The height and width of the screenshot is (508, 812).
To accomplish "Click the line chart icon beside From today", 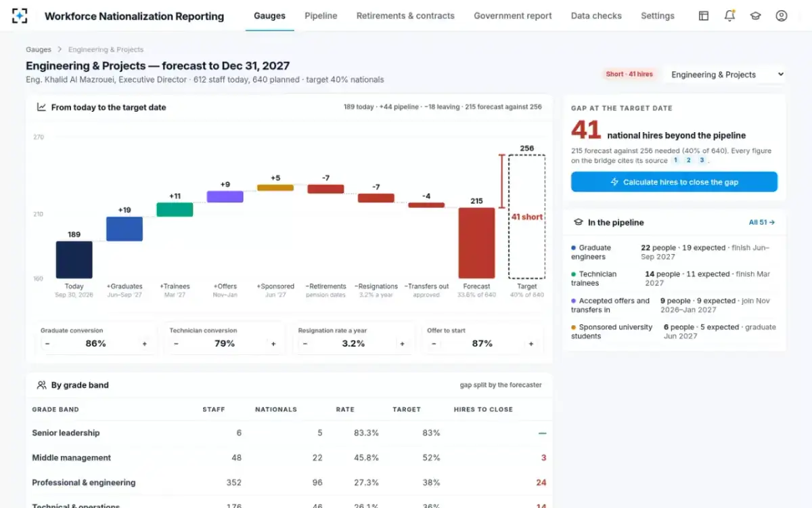I will [41, 107].
